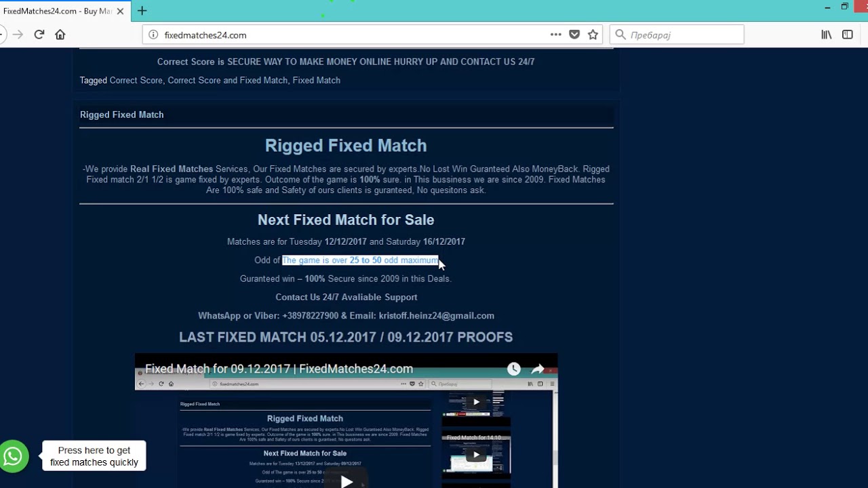This screenshot has height=488, width=868.
Task: Open the WhatsApp chat floating icon
Action: [14, 456]
